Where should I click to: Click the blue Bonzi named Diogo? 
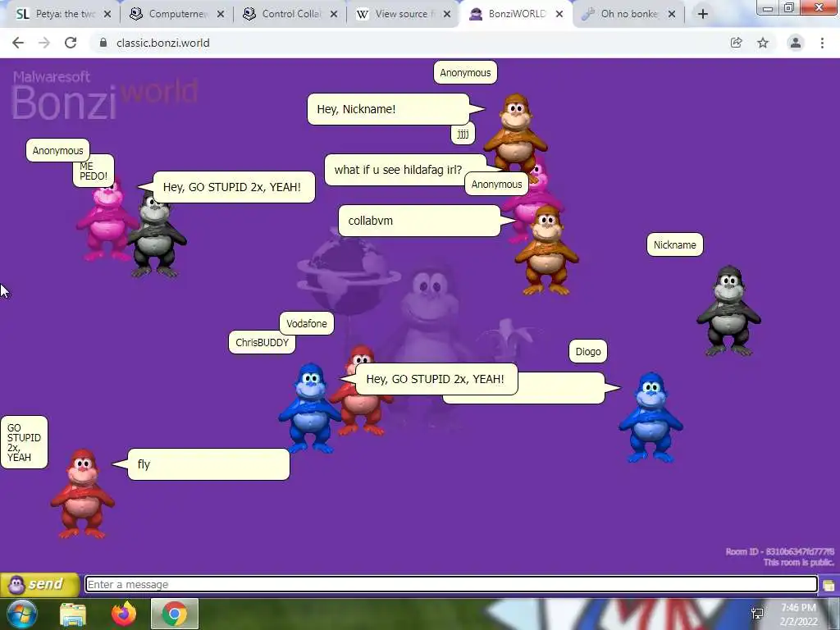[x=651, y=417]
